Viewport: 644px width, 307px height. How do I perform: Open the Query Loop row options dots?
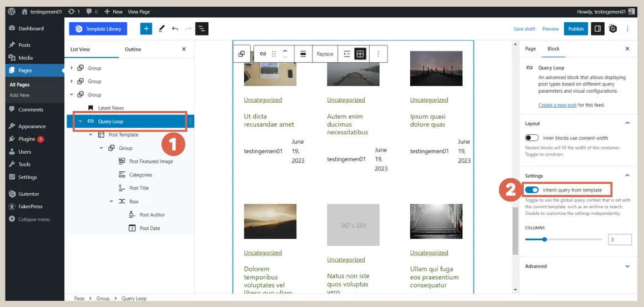click(190, 122)
